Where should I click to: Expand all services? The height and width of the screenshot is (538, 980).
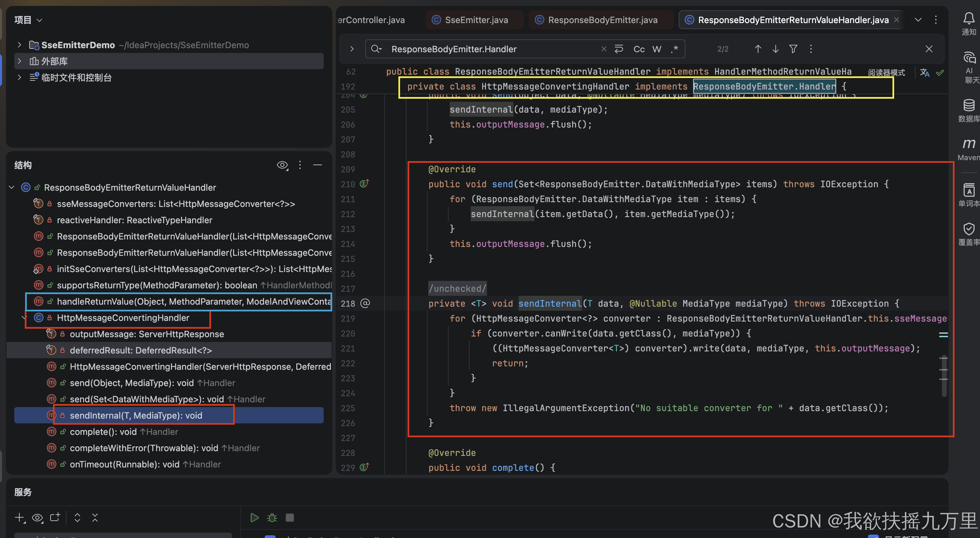tap(77, 518)
